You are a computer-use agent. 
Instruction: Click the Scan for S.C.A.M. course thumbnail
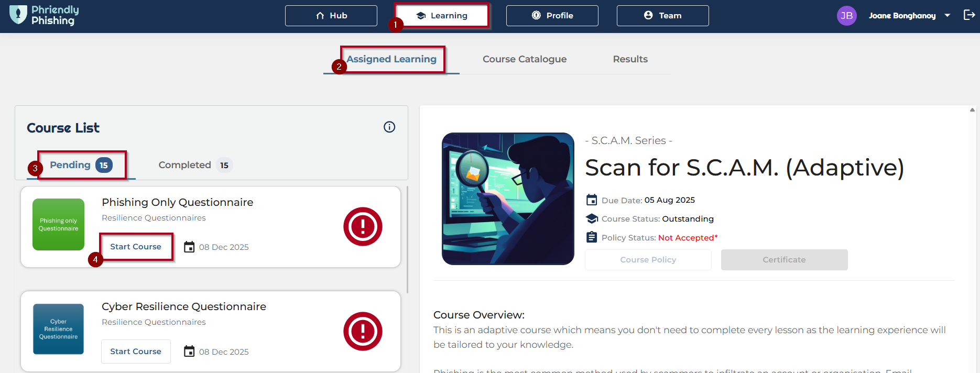(508, 199)
